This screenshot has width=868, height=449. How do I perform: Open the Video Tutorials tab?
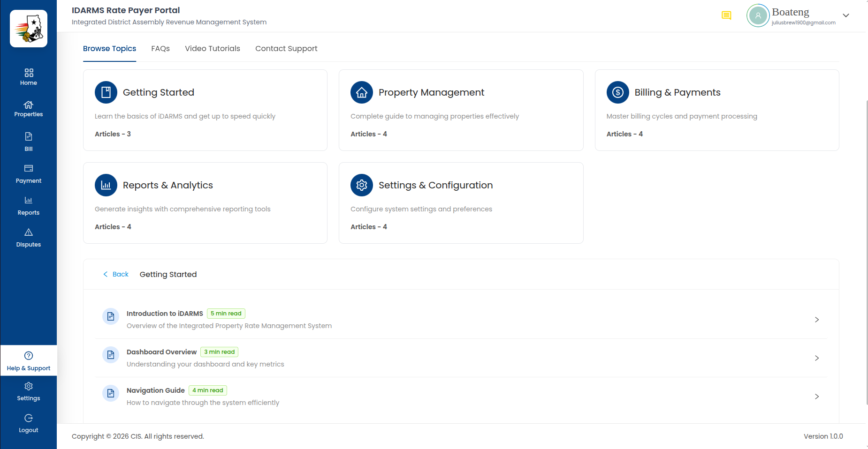tap(213, 49)
